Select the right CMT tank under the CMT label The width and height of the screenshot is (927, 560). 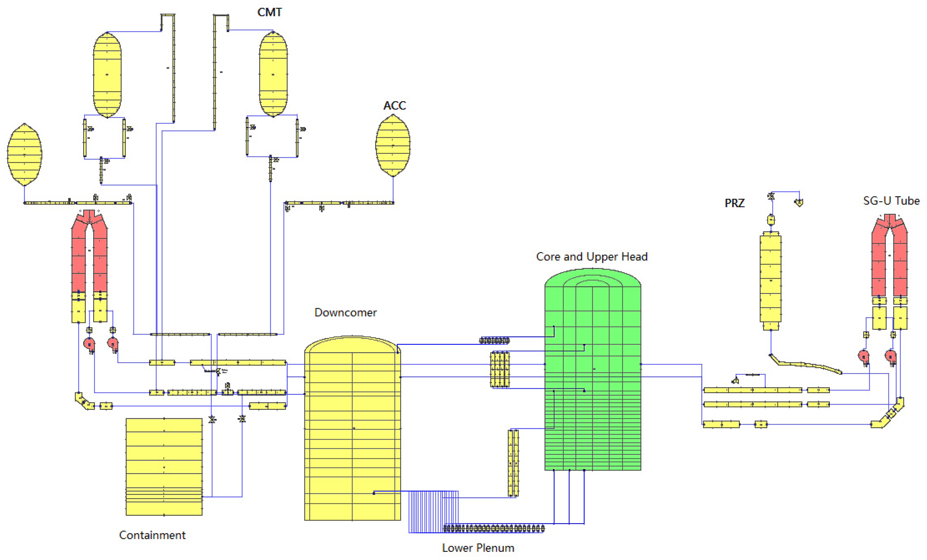point(273,74)
